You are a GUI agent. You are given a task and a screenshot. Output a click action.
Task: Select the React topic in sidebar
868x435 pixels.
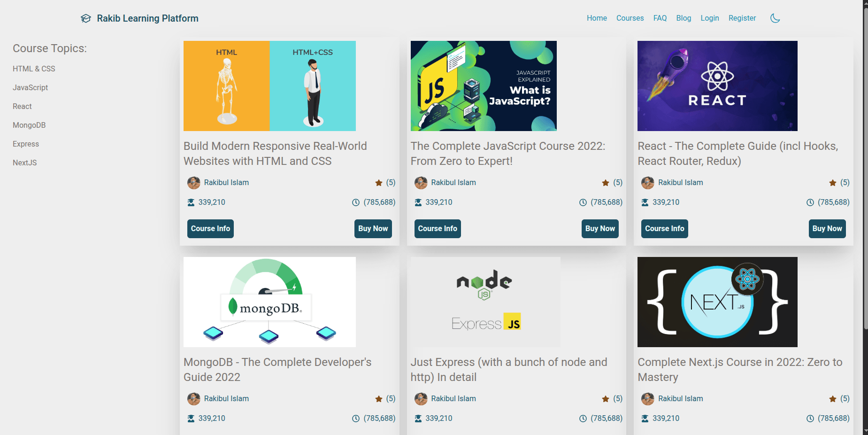point(22,106)
